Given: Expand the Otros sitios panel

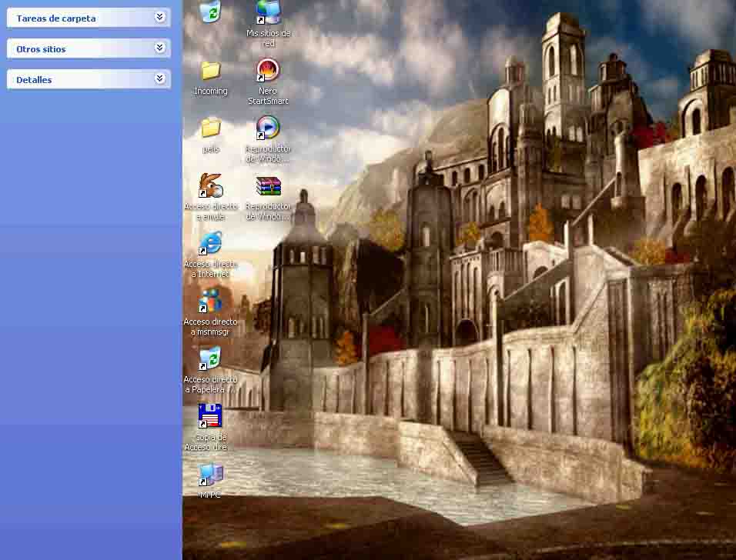Looking at the screenshot, I should (159, 48).
